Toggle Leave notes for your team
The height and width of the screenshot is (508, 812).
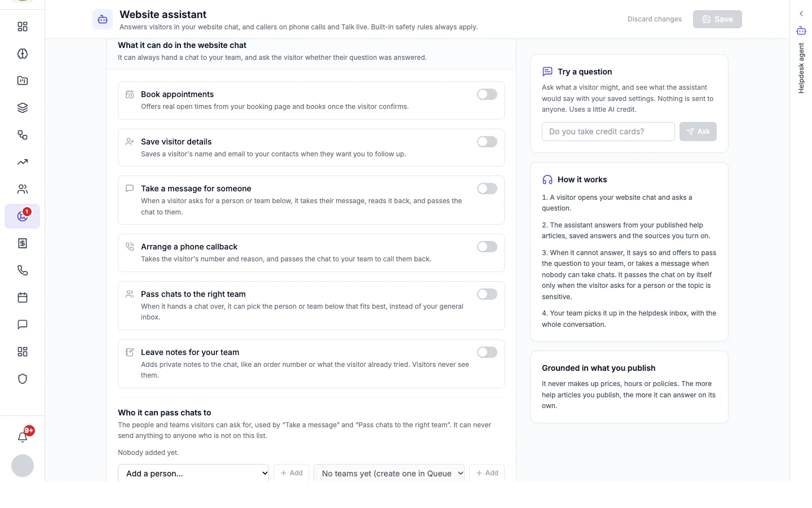(487, 352)
